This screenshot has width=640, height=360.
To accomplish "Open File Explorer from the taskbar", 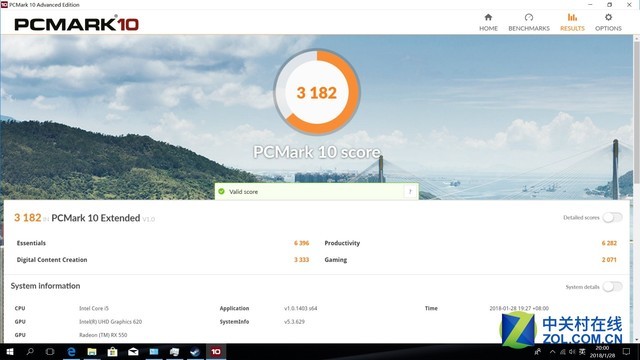I will [92, 351].
